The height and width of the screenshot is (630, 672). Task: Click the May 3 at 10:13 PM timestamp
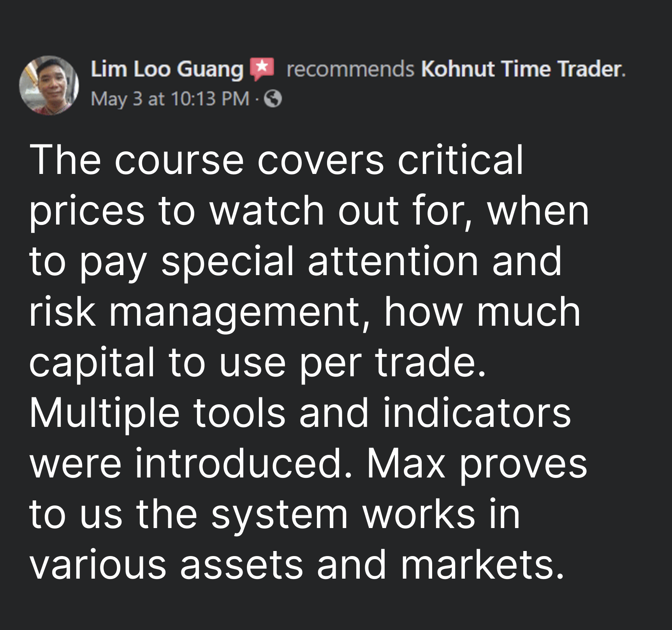(x=170, y=98)
